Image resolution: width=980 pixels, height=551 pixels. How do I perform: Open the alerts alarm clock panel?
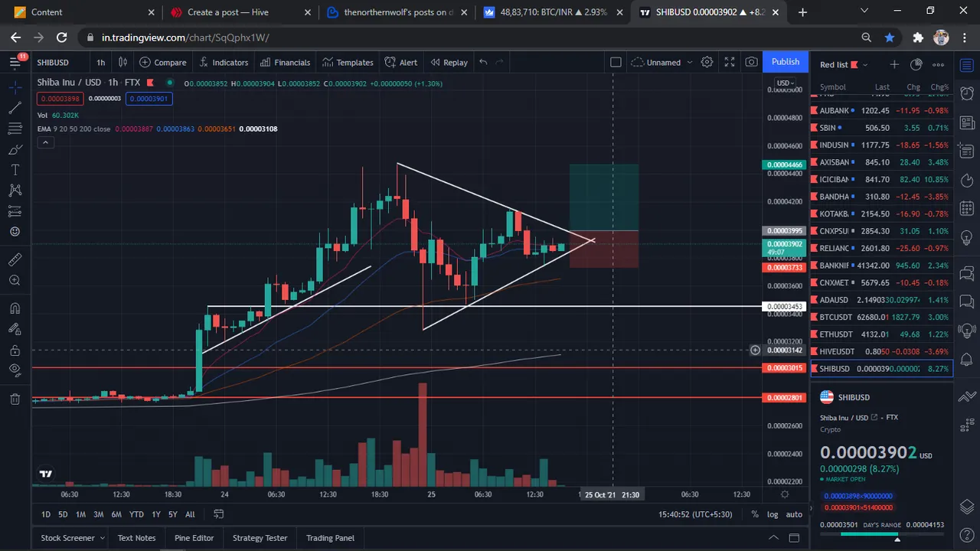(x=967, y=93)
